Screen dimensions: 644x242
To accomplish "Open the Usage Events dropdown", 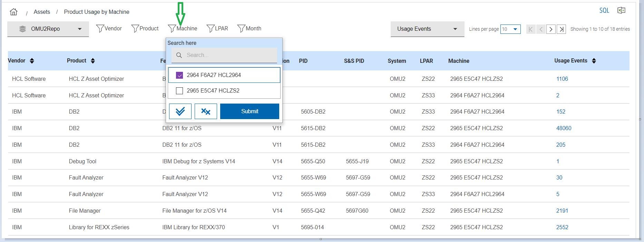I will coord(427,29).
